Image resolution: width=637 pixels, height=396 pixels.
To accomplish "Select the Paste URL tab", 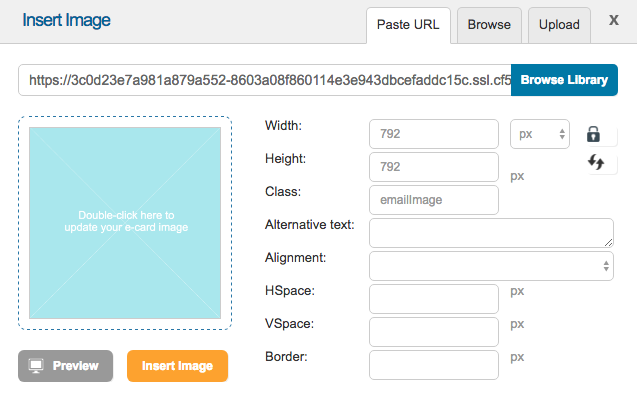I will click(408, 25).
